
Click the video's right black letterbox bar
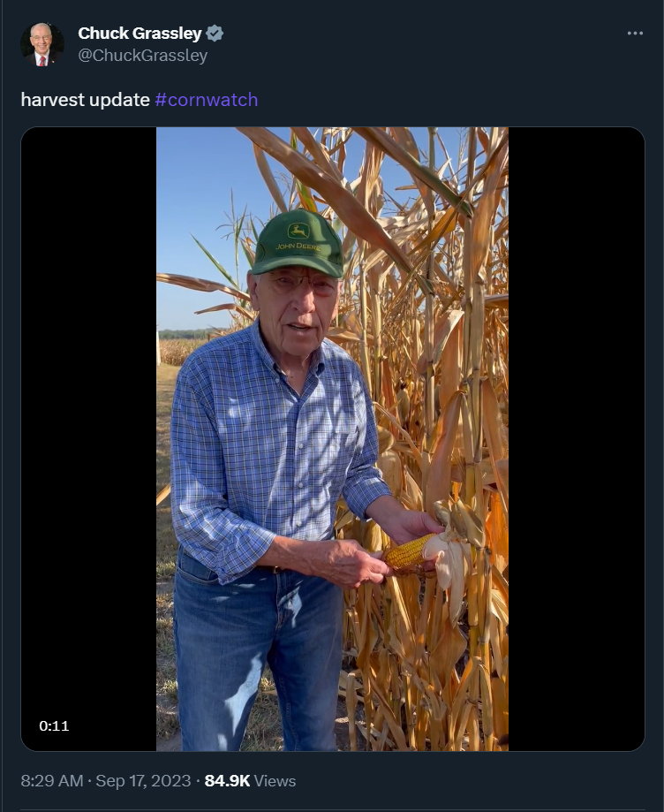(577, 438)
